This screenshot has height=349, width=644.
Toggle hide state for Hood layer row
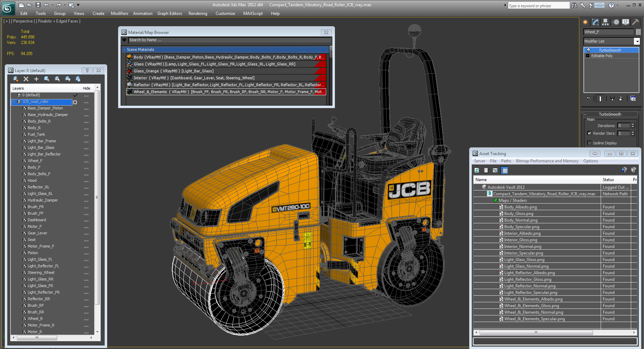86,181
